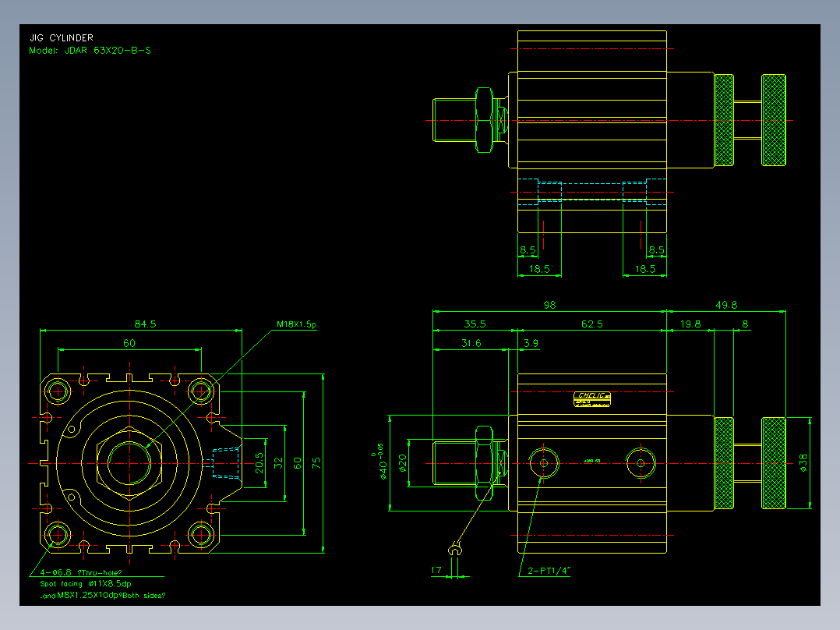
Task: Click the M18X1.5p thread callout
Action: [297, 324]
